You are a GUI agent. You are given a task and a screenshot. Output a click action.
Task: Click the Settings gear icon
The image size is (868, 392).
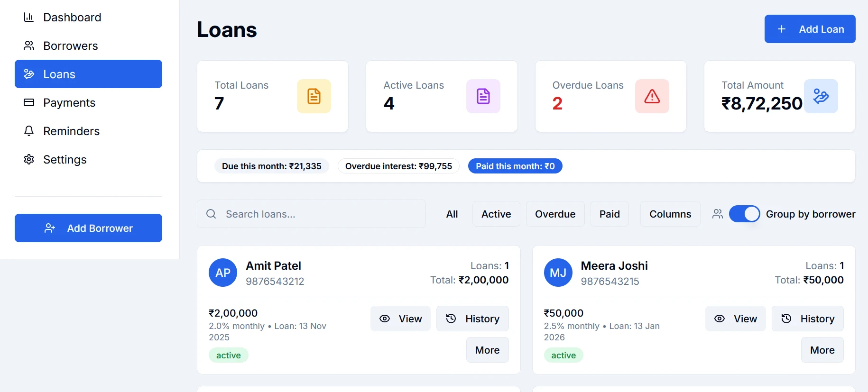(29, 159)
